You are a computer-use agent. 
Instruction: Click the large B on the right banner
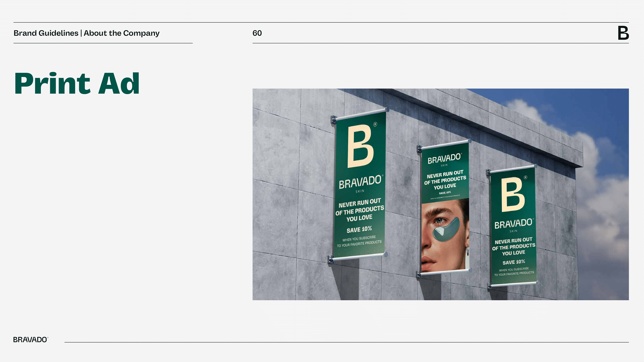[x=513, y=195]
